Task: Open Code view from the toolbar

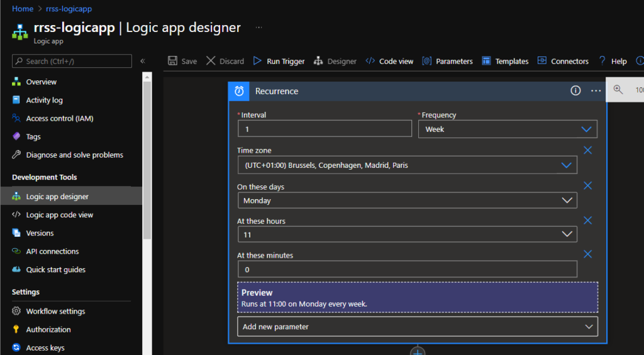Action: 389,61
